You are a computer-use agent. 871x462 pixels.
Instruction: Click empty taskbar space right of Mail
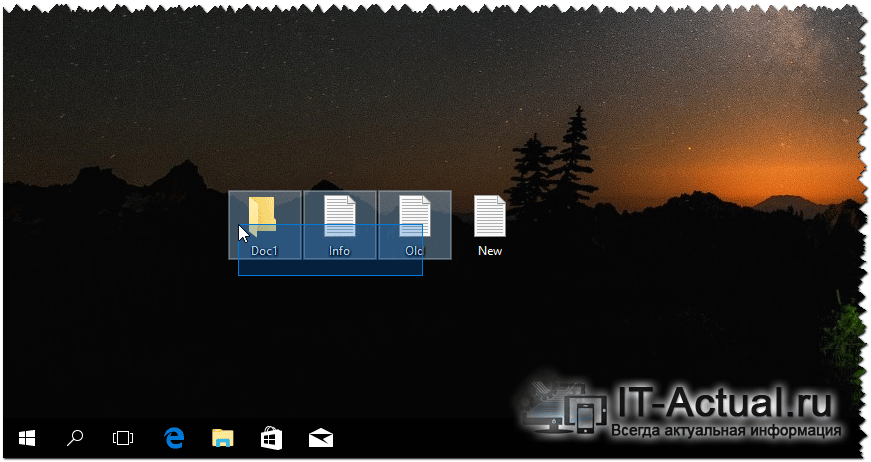[420, 438]
